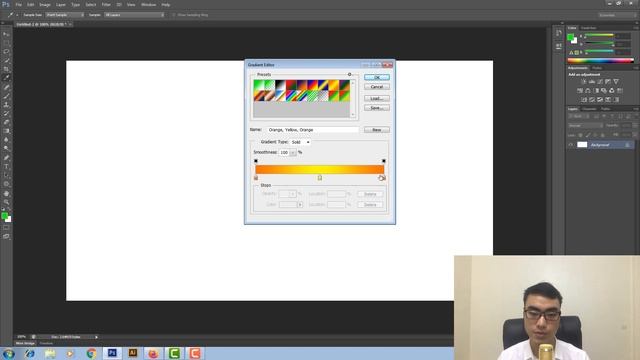
Task: Select the History Brush tool
Action: tap(6, 113)
